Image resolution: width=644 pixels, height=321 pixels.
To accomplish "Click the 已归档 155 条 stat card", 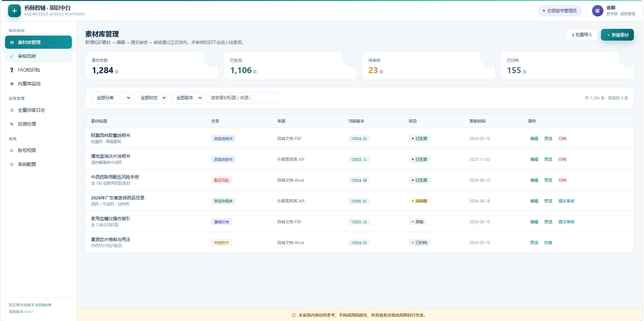I will tap(567, 66).
